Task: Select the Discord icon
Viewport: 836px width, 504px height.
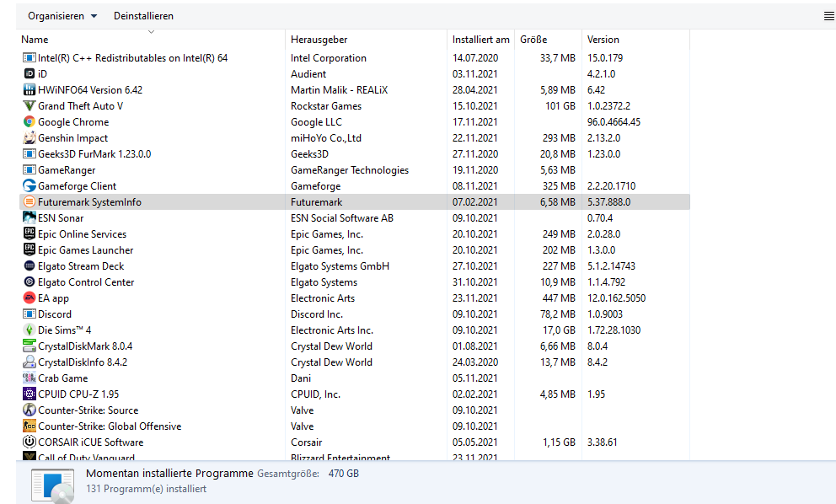Action: [x=29, y=314]
